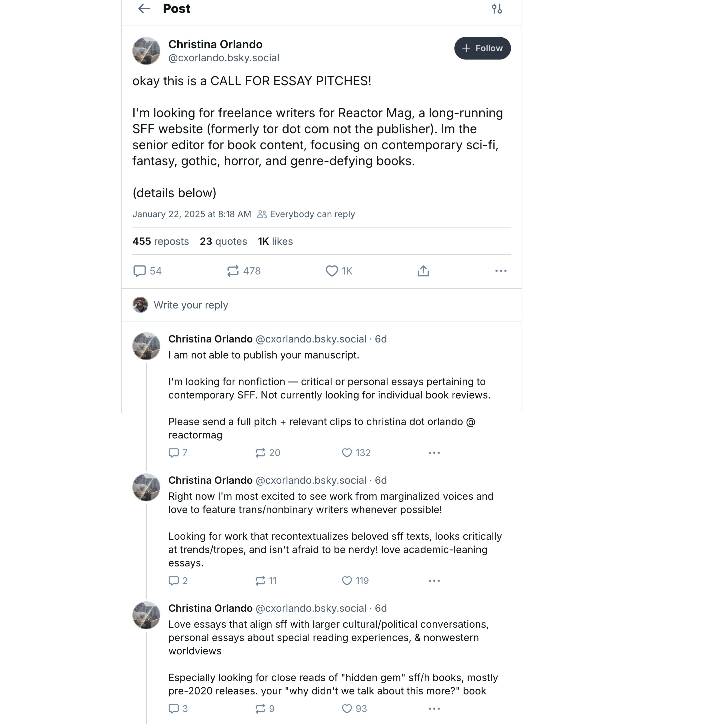Reply to the marginalized voices post
Screen dimensions: 728x724
click(173, 581)
